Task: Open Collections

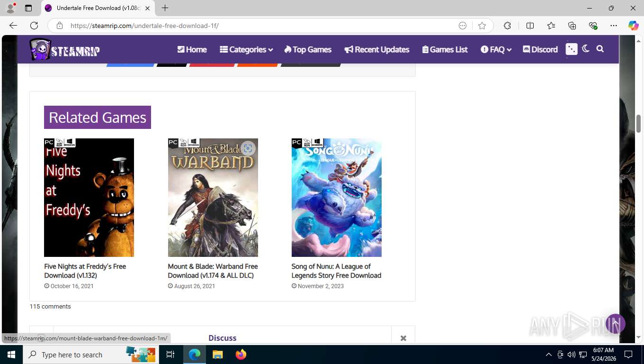Action: click(x=572, y=26)
